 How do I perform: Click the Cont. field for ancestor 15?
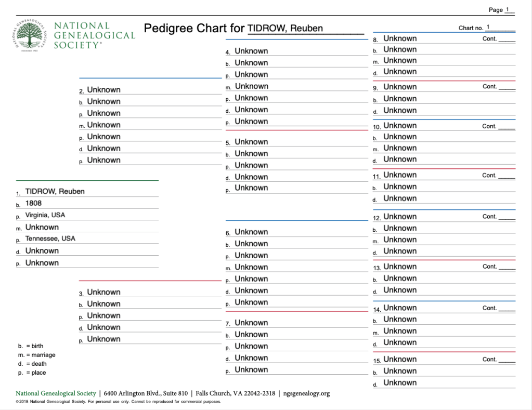pos(507,360)
